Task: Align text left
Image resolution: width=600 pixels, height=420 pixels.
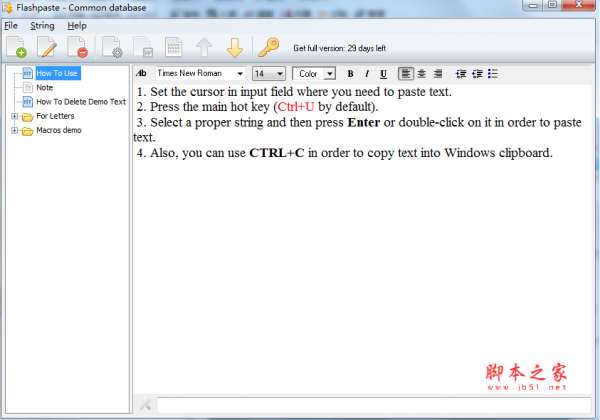Action: point(406,73)
